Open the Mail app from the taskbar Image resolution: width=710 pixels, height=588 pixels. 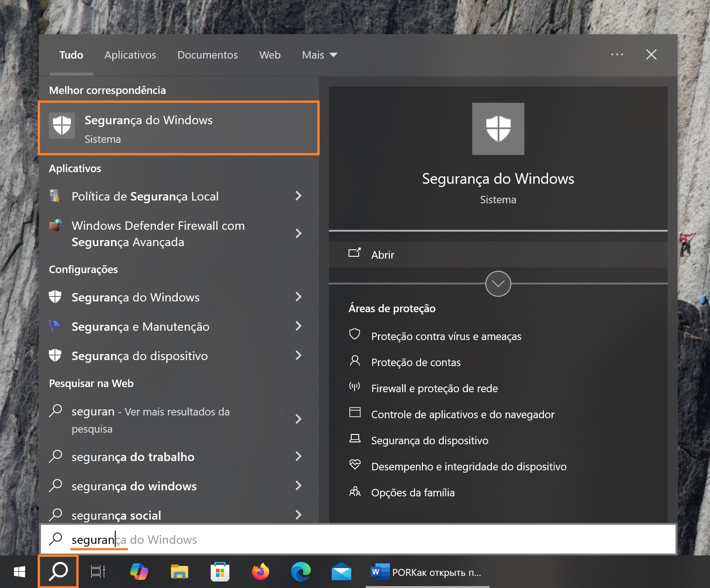pyautogui.click(x=342, y=572)
